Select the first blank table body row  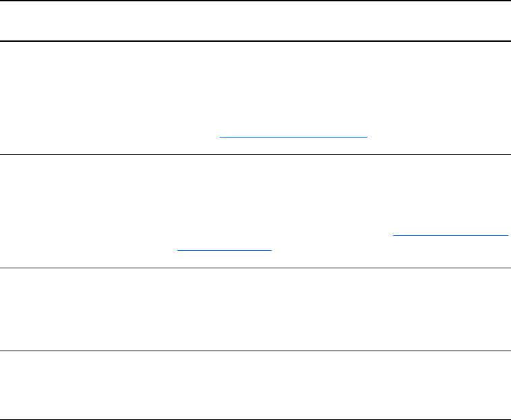(255, 88)
